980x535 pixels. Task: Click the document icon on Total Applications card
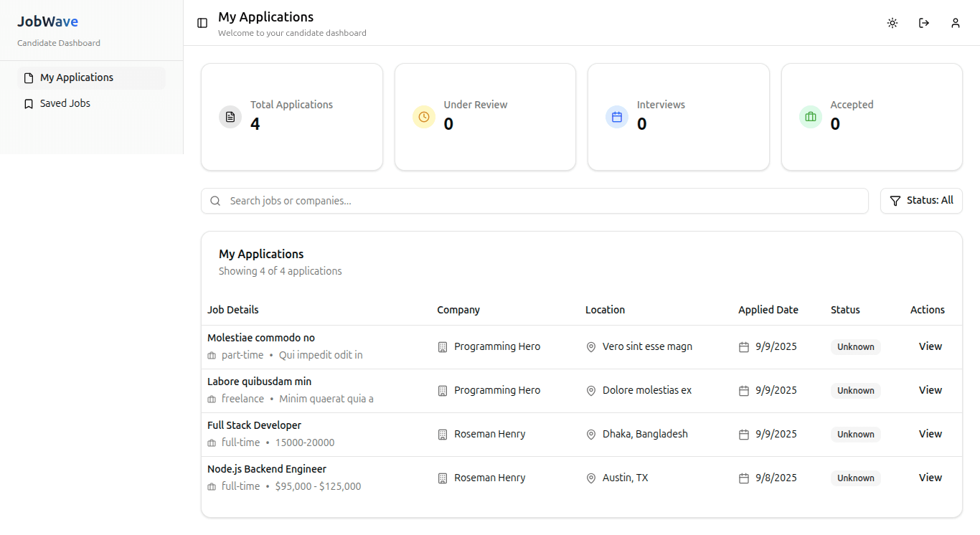click(x=230, y=116)
